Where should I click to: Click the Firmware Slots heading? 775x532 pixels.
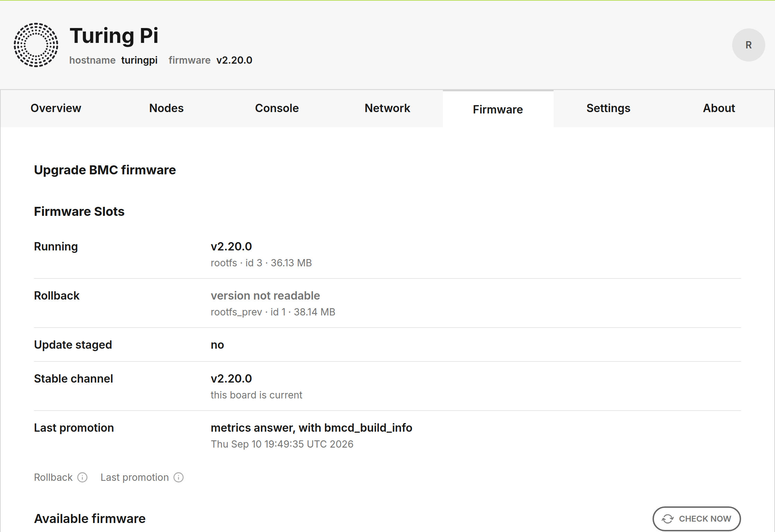79,211
